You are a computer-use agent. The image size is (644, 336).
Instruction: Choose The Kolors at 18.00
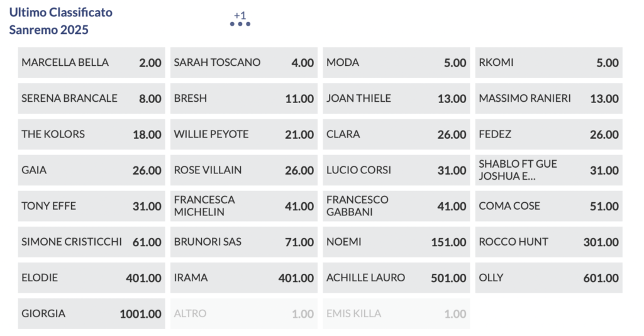tap(91, 134)
